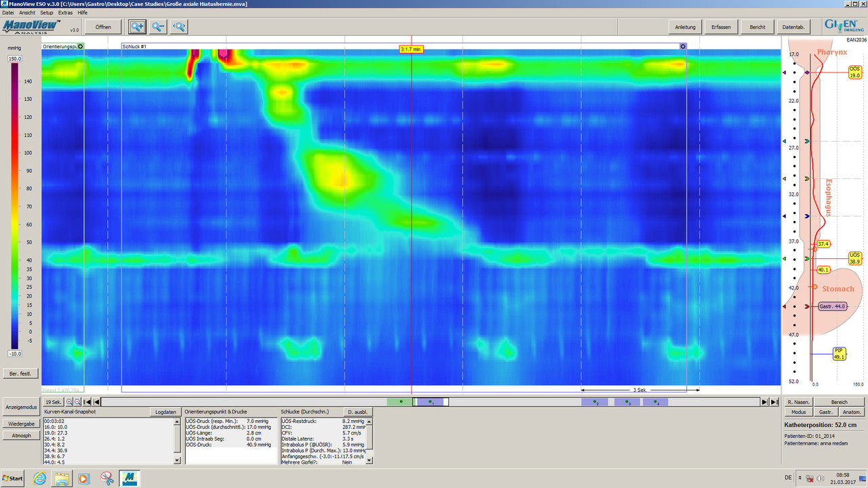
Task: Toggle the Orientierungspunkt frame marker circle
Action: [81, 46]
